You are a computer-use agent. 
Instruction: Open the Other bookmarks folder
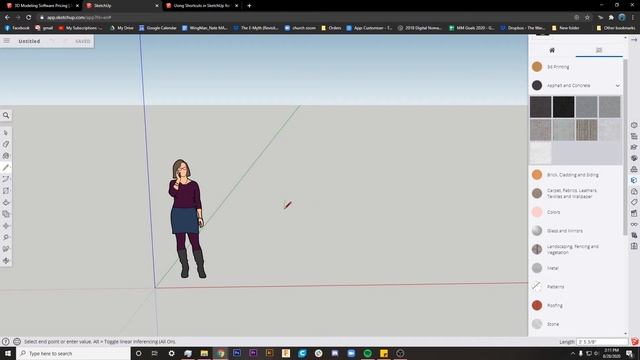[616, 28]
